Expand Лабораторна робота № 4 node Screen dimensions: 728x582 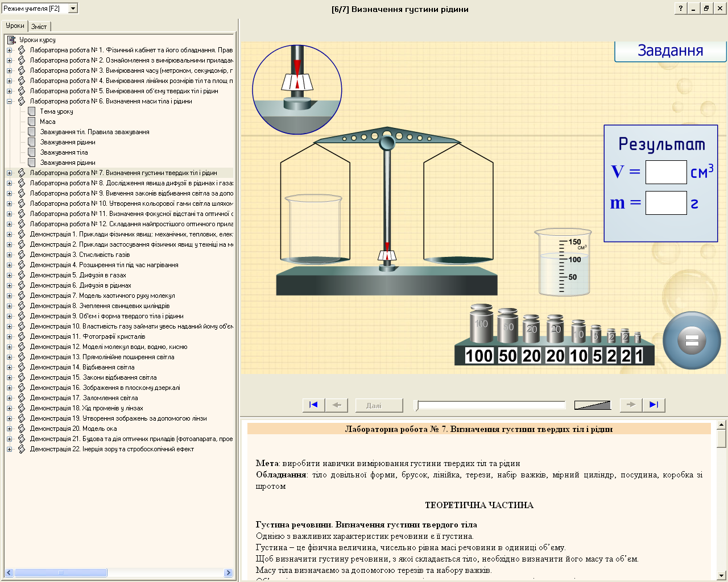click(x=9, y=81)
